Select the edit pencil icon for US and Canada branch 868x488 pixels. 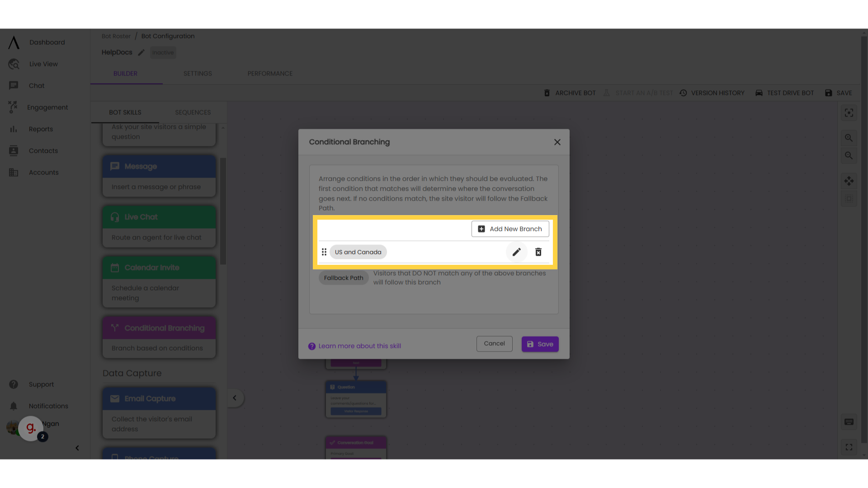[516, 251]
